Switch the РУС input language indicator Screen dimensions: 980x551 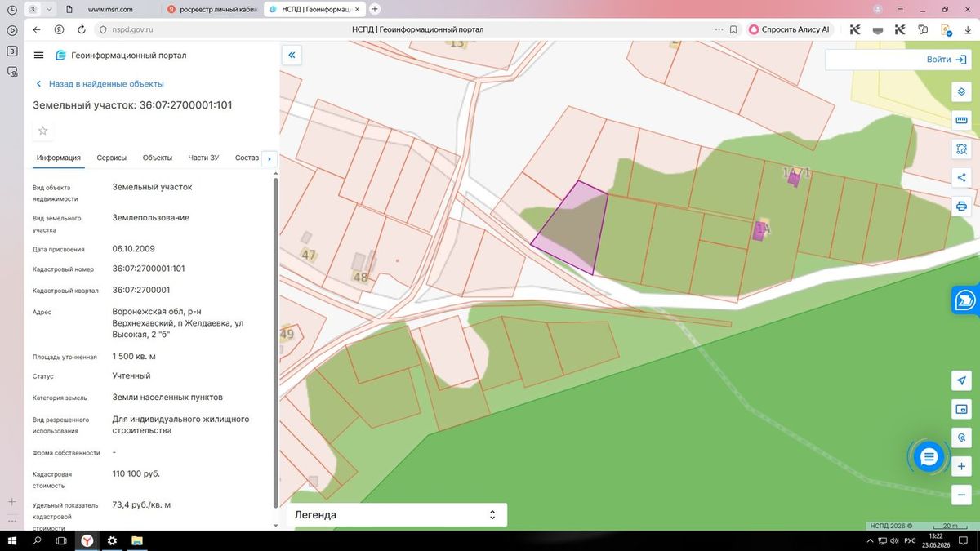pos(909,541)
